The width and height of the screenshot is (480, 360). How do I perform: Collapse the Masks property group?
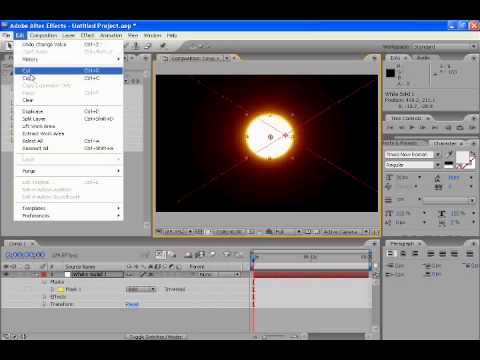tap(44, 282)
